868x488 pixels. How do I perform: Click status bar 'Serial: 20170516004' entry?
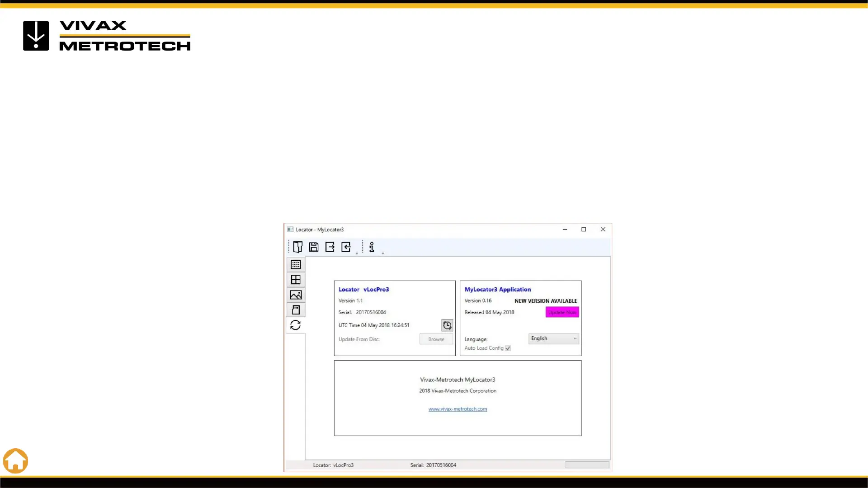(x=433, y=465)
